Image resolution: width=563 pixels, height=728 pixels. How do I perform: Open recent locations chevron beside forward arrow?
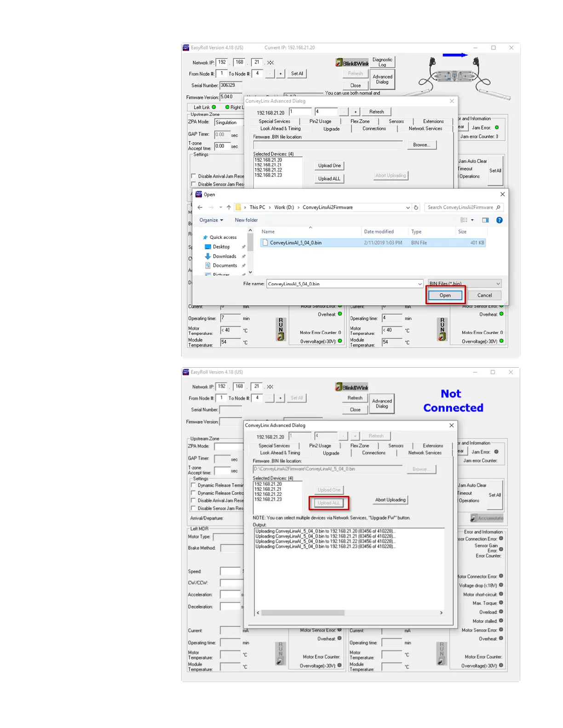[x=221, y=207]
